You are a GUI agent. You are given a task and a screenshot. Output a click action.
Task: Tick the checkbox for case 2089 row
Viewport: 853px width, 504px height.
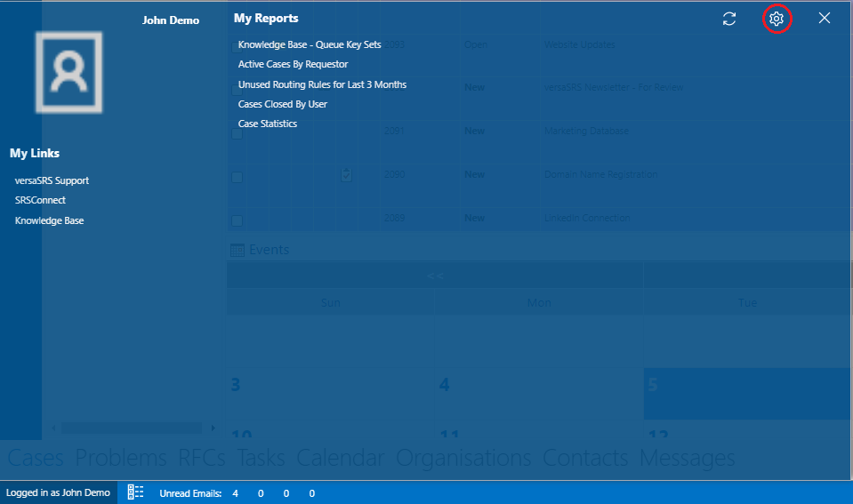237,220
